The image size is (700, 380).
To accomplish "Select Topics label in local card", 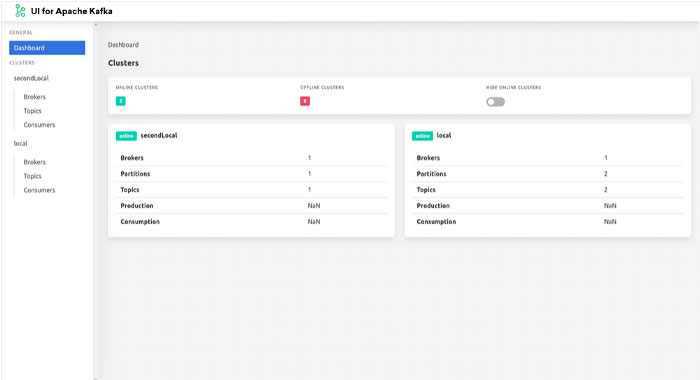I will point(426,190).
